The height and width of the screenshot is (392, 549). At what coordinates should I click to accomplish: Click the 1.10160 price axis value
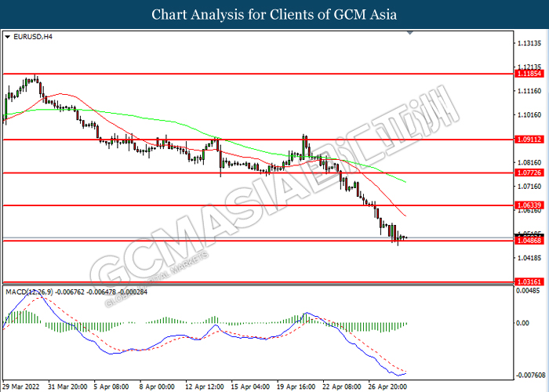click(x=529, y=114)
